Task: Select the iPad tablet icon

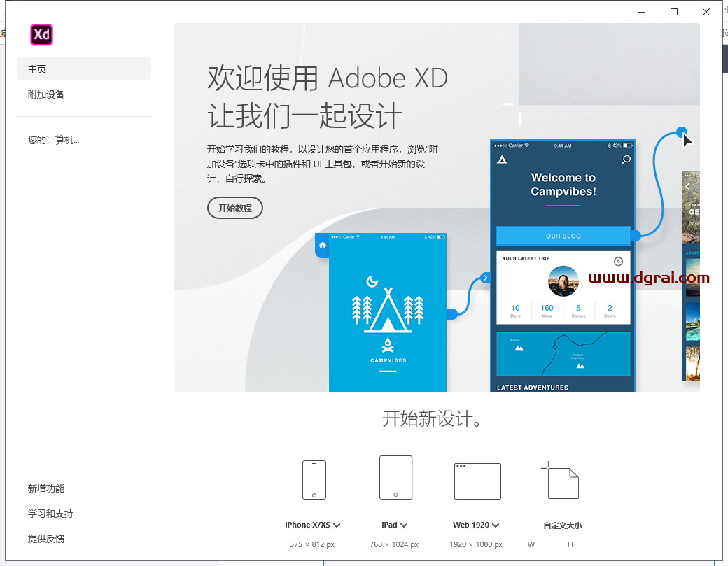Action: [395, 477]
